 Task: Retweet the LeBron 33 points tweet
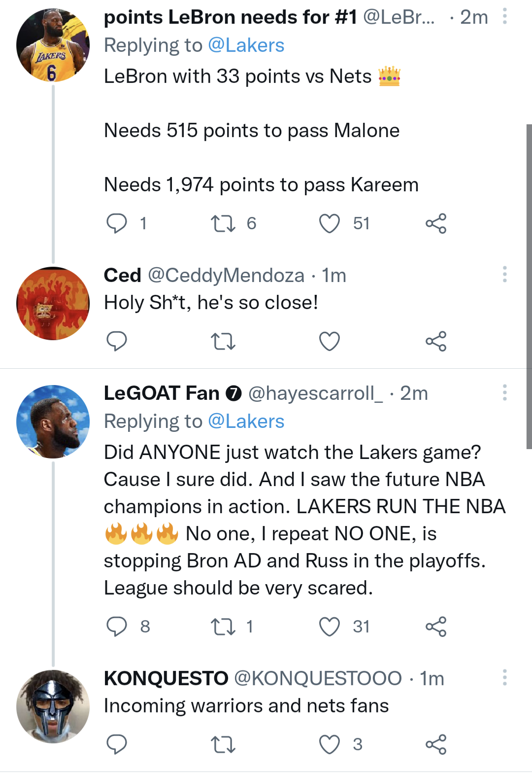[224, 223]
